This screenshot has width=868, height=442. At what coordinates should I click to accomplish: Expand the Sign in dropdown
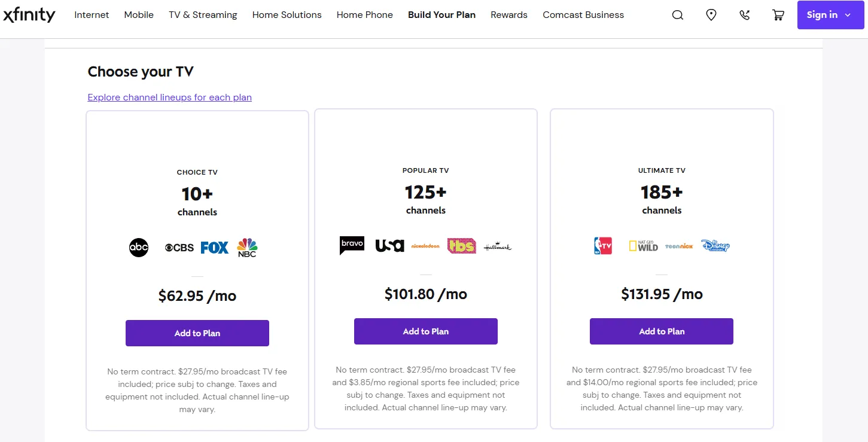830,14
